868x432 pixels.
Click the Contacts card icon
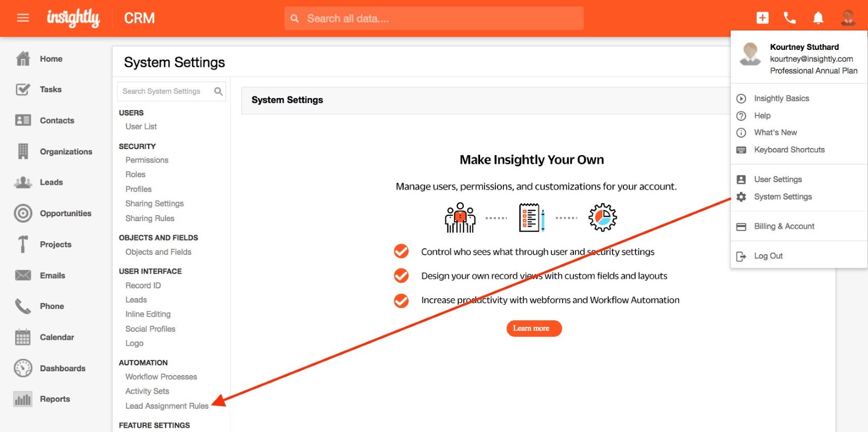(x=23, y=120)
